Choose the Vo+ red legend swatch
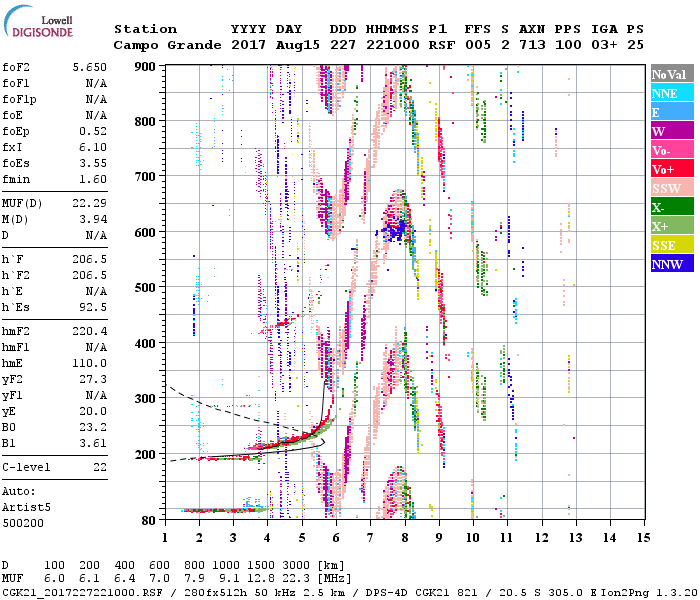The height and width of the screenshot is (600, 700). 670,169
